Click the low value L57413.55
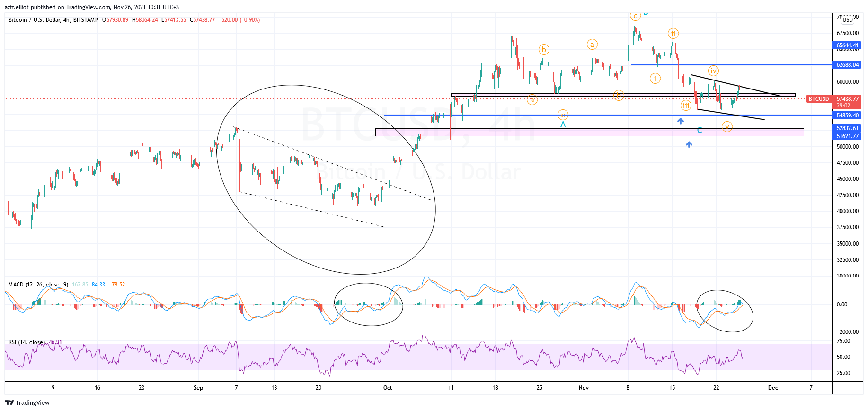This screenshot has height=411, width=868. [x=174, y=20]
